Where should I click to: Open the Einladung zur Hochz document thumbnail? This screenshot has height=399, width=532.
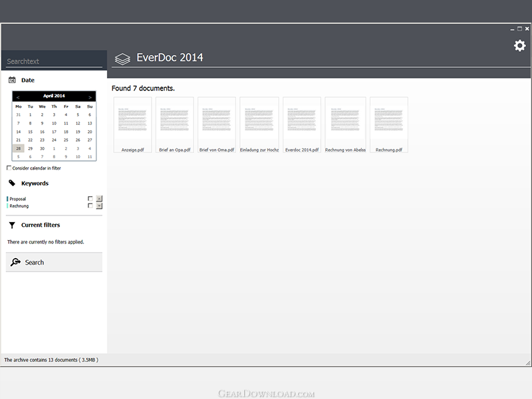(x=259, y=125)
